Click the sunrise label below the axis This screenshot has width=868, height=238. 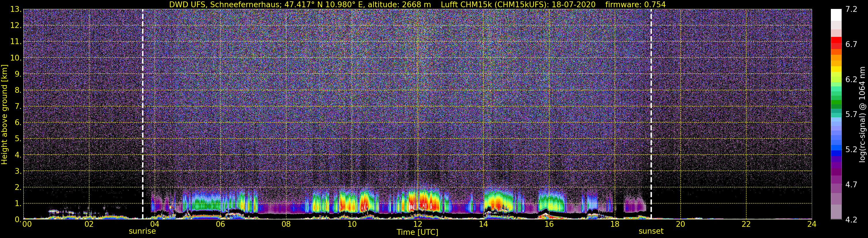pyautogui.click(x=142, y=231)
